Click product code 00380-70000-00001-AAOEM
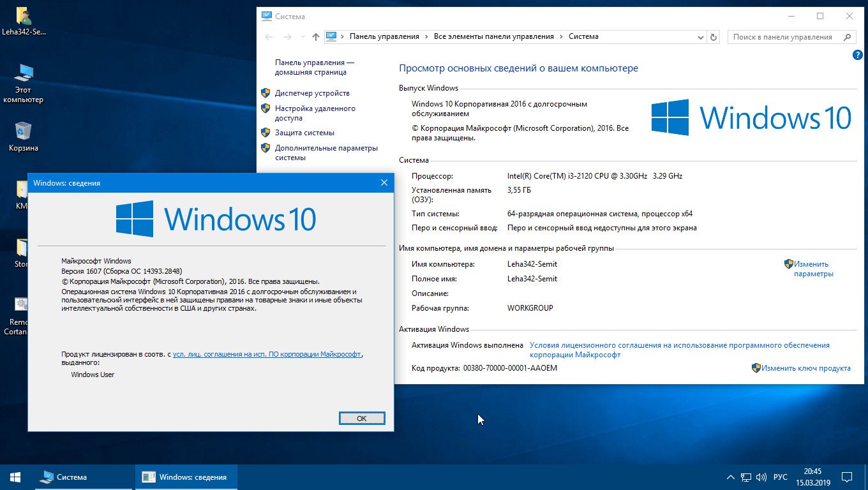The width and height of the screenshot is (868, 490). (x=510, y=368)
